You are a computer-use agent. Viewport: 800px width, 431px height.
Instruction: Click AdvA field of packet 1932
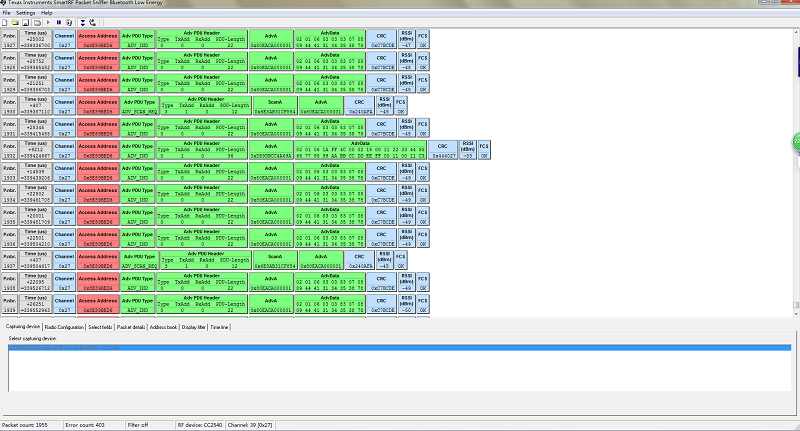click(271, 149)
